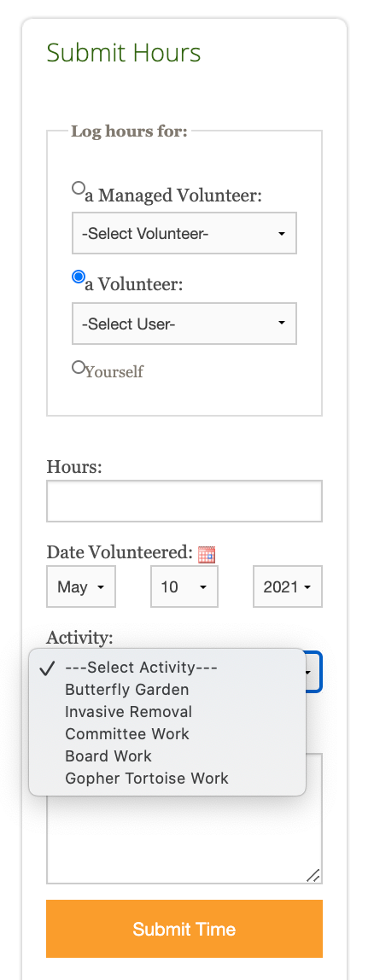Choose the Yourself radio button
This screenshot has width=374, height=980.
(79, 367)
